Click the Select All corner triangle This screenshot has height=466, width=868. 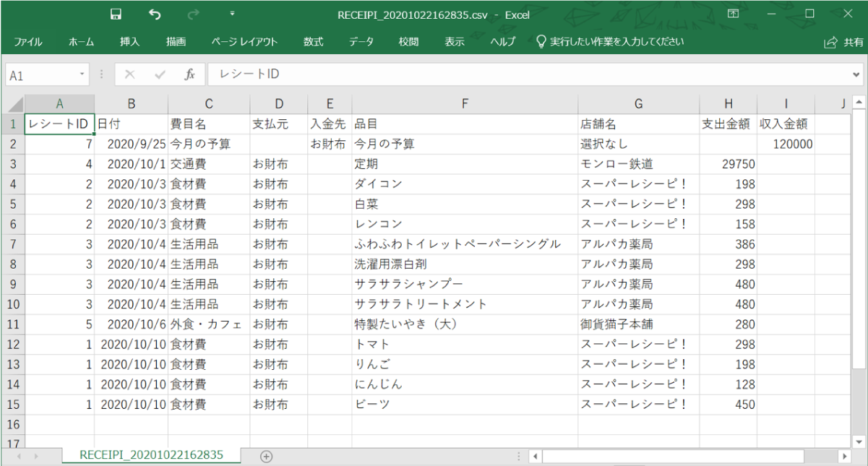[x=14, y=104]
